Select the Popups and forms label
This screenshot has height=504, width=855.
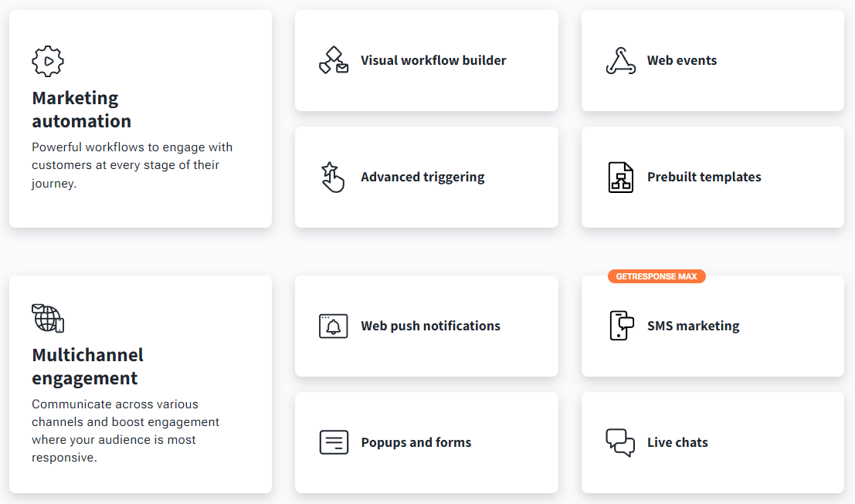click(416, 442)
